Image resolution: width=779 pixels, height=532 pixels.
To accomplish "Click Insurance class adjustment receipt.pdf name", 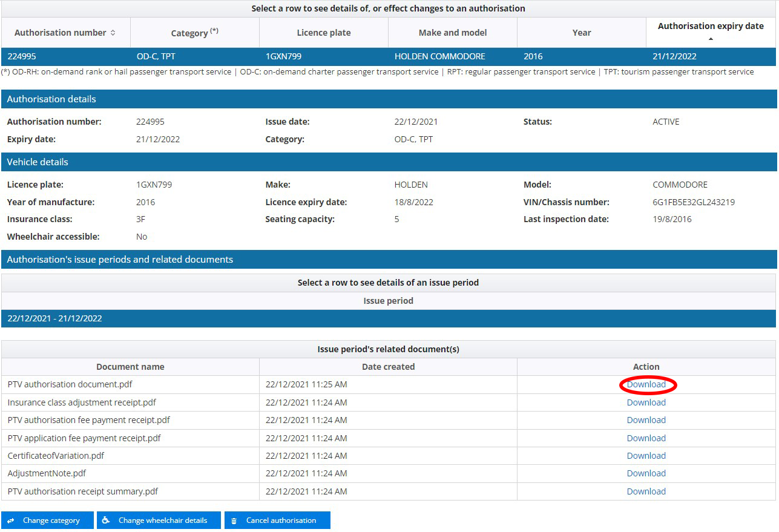I will point(82,402).
